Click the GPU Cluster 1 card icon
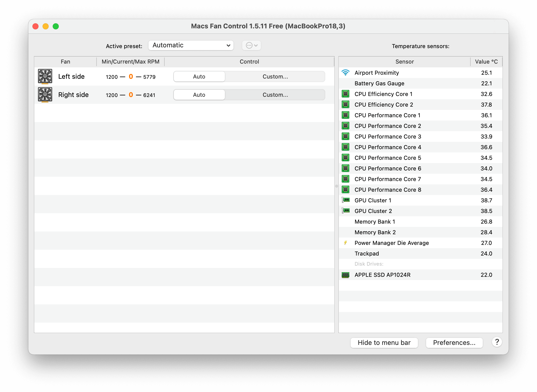537x392 pixels. pyautogui.click(x=346, y=200)
